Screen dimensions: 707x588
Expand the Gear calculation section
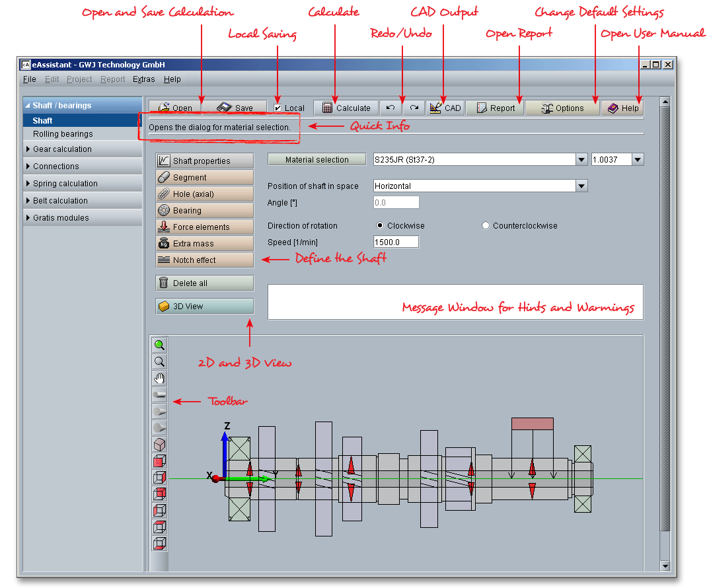[62, 149]
